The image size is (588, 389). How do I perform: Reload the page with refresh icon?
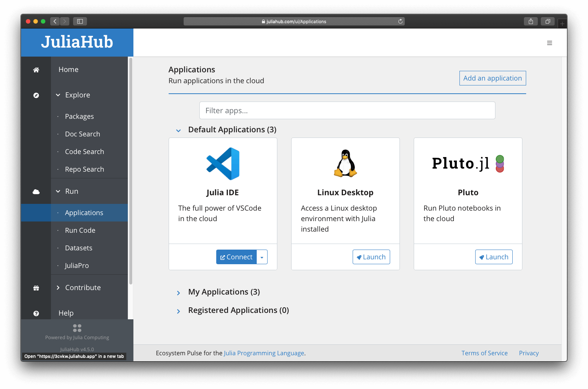pyautogui.click(x=400, y=21)
